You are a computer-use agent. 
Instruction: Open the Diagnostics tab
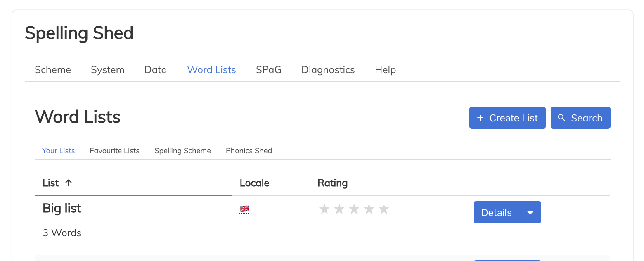point(328,70)
